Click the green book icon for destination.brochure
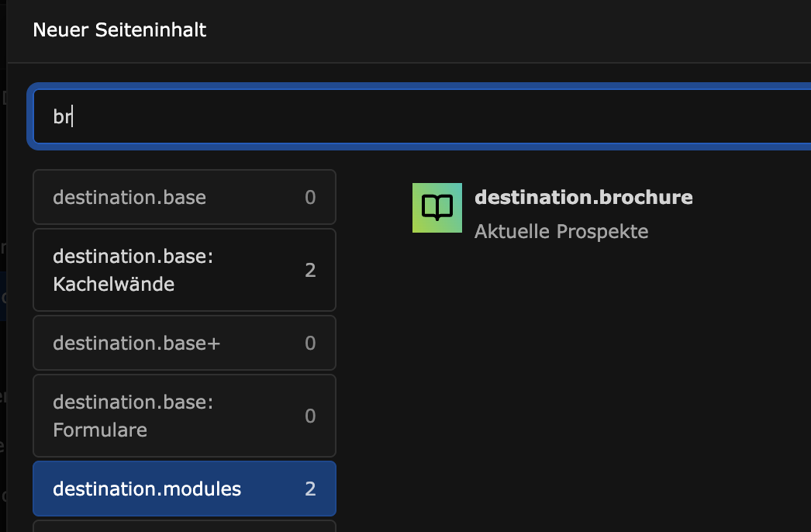 (x=437, y=208)
